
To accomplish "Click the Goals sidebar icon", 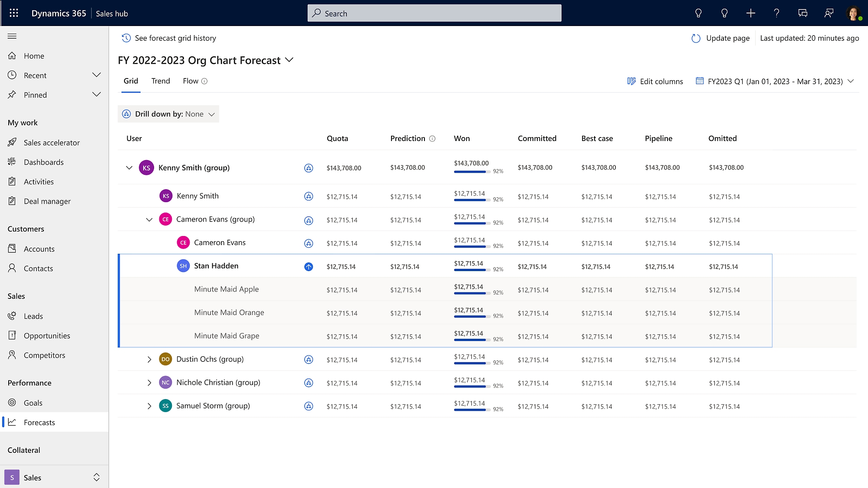I will (x=12, y=402).
